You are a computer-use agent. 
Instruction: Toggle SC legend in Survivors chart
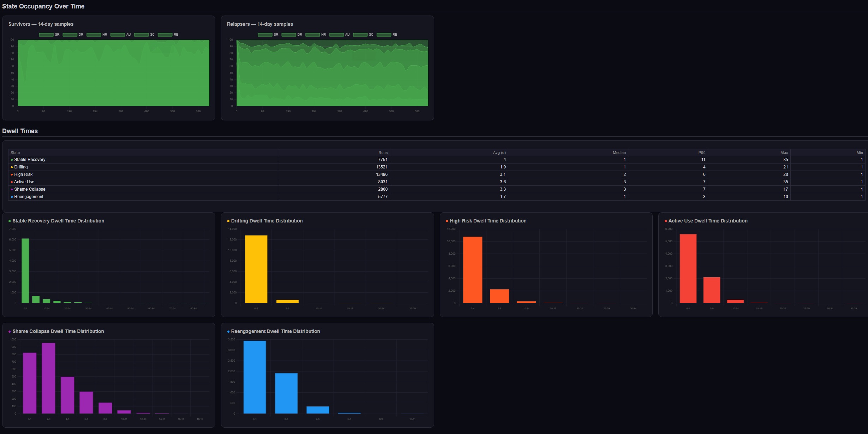(144, 35)
